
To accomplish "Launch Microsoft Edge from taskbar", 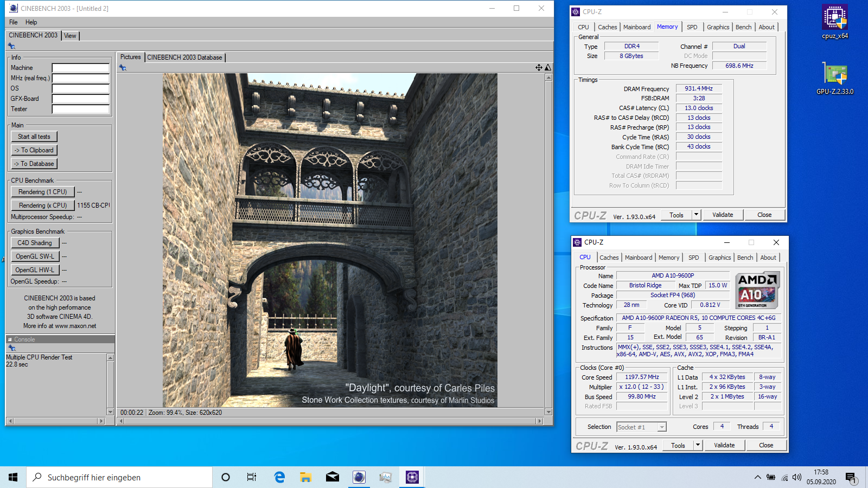I will pyautogui.click(x=279, y=477).
